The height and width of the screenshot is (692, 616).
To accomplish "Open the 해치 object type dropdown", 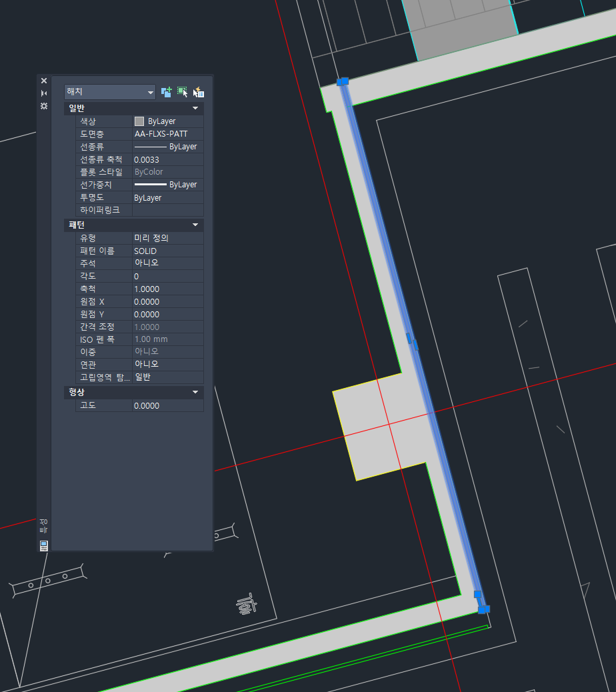I will coord(110,92).
